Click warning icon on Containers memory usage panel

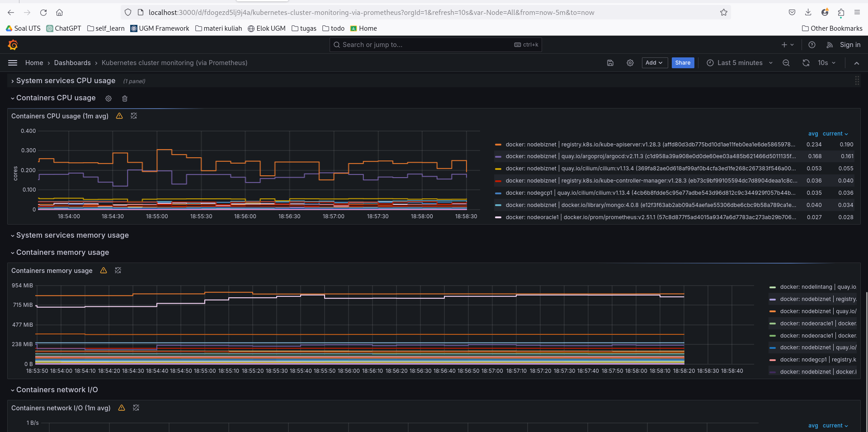104,270
